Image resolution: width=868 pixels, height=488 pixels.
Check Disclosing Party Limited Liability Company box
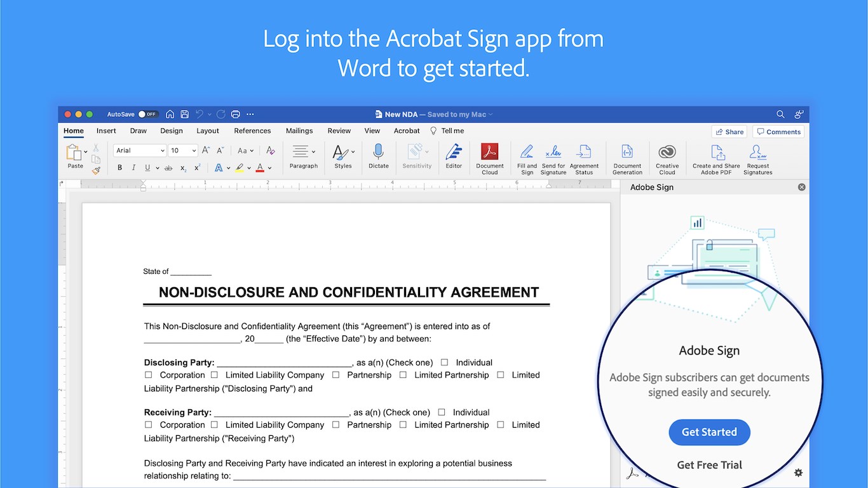click(214, 375)
